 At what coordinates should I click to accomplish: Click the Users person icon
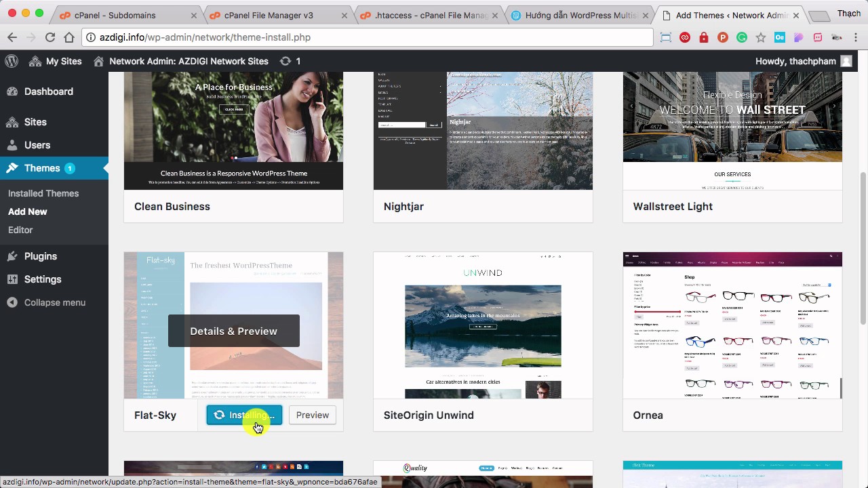click(x=12, y=145)
